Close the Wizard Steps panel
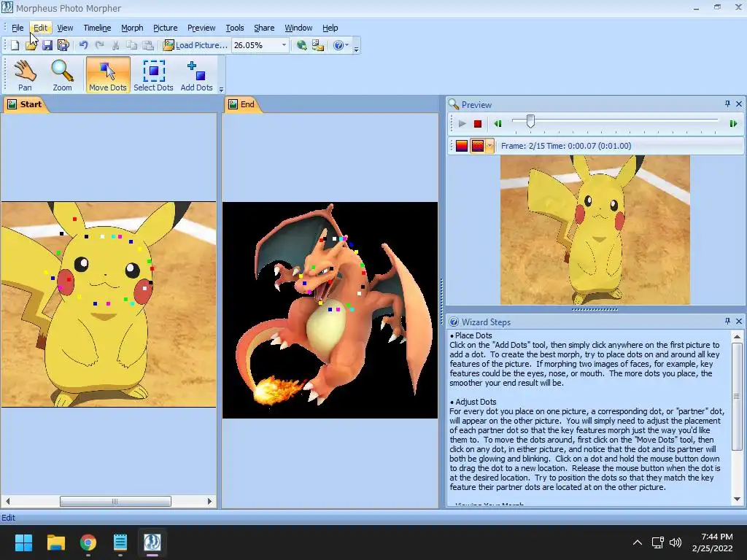 coord(739,322)
